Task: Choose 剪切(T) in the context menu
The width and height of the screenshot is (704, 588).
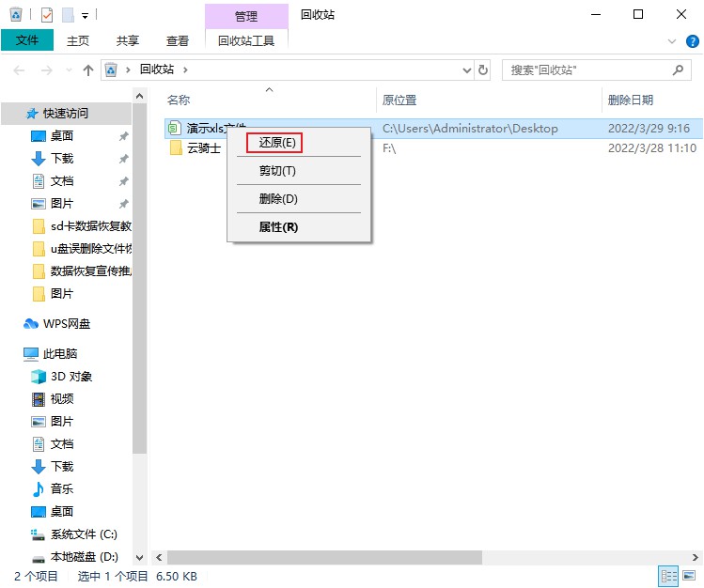Action: tap(277, 170)
